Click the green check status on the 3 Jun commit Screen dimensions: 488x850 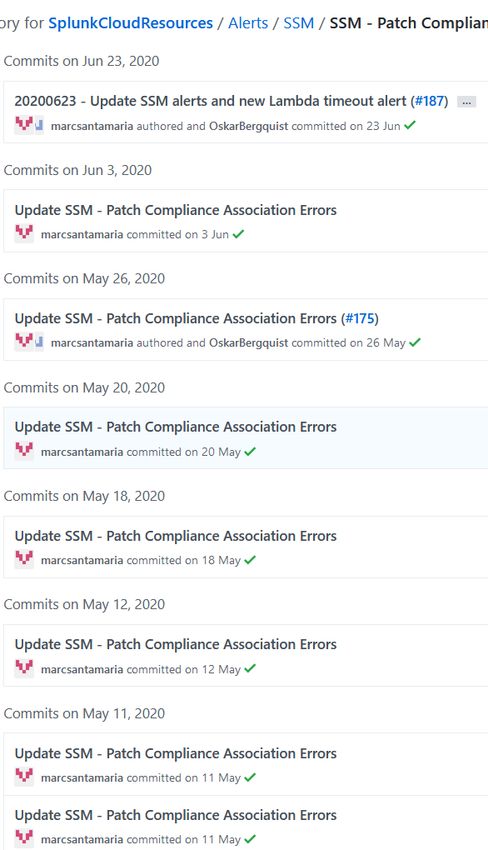pos(239,234)
